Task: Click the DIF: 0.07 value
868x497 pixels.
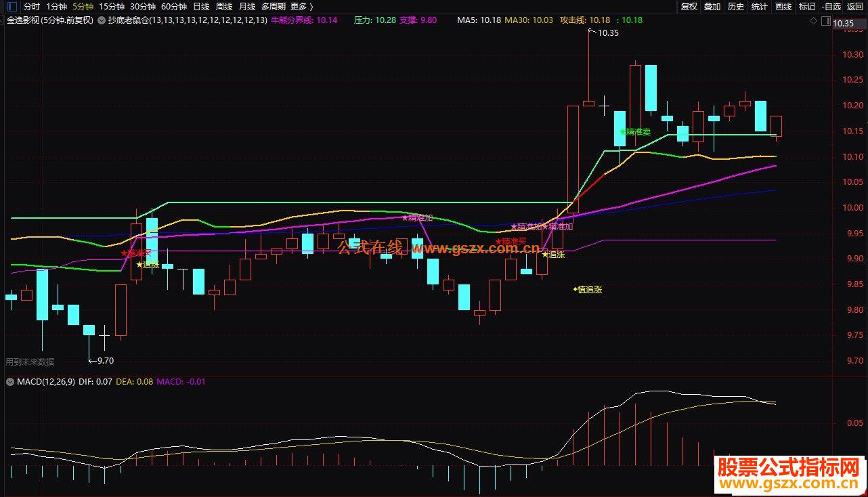Action: point(95,382)
